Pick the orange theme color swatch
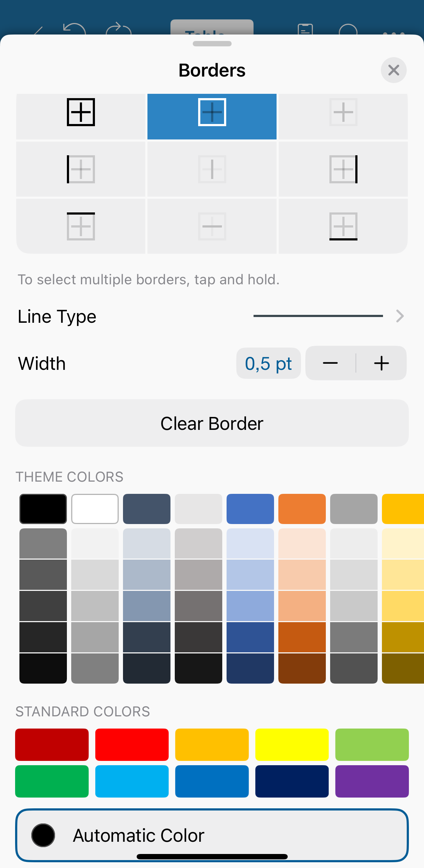The height and width of the screenshot is (868, 424). point(302,509)
